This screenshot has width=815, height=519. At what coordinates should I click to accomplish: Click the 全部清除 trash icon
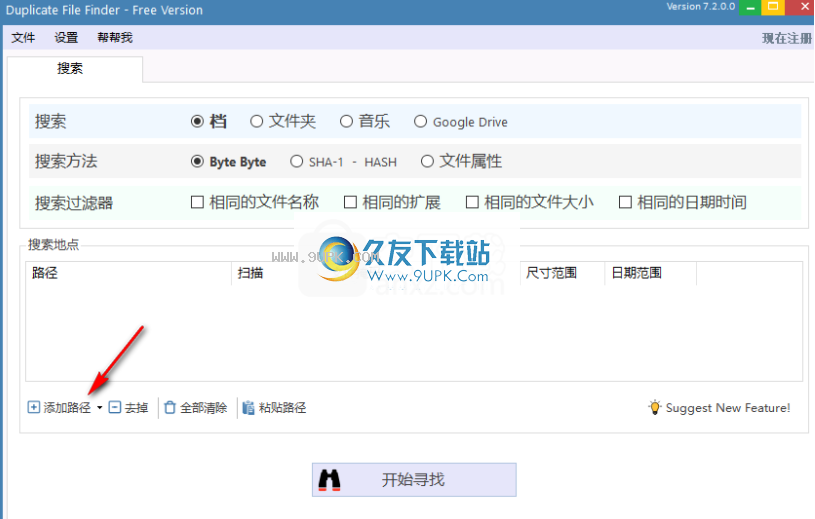[x=170, y=407]
